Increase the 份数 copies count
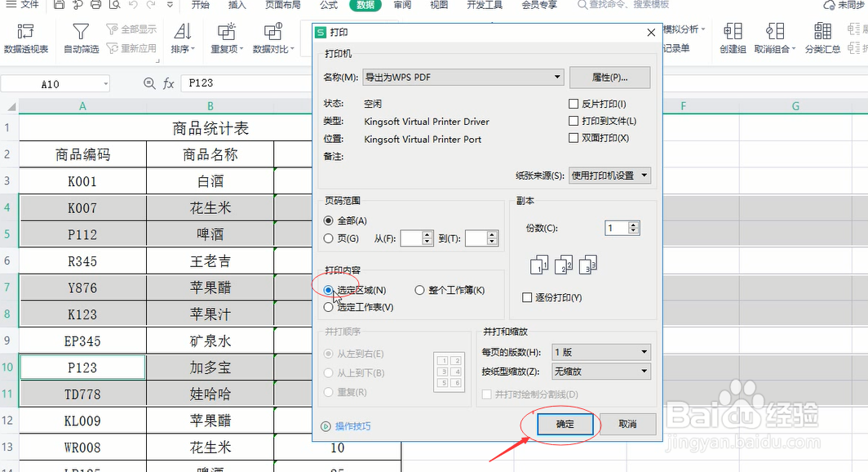868x472 pixels. [x=631, y=224]
